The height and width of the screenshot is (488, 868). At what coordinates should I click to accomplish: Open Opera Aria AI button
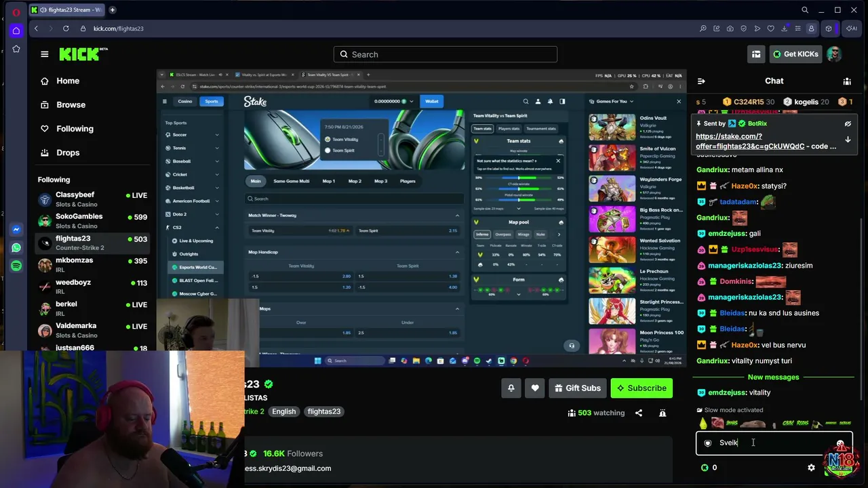pos(851,28)
